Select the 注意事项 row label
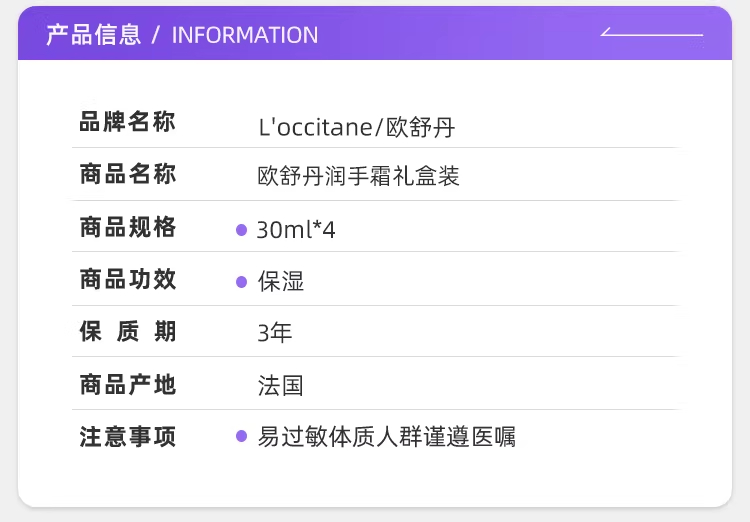Viewport: 750px width, 522px height. click(x=127, y=437)
